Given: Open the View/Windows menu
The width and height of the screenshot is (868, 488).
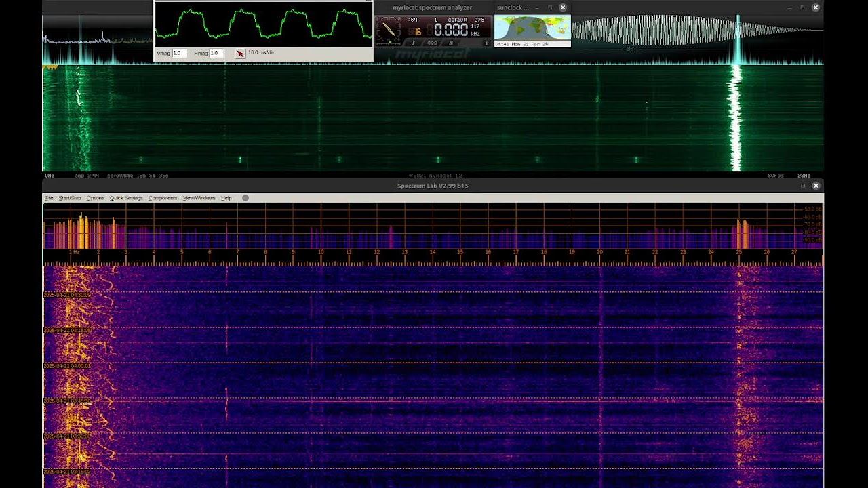Looking at the screenshot, I should tap(199, 198).
